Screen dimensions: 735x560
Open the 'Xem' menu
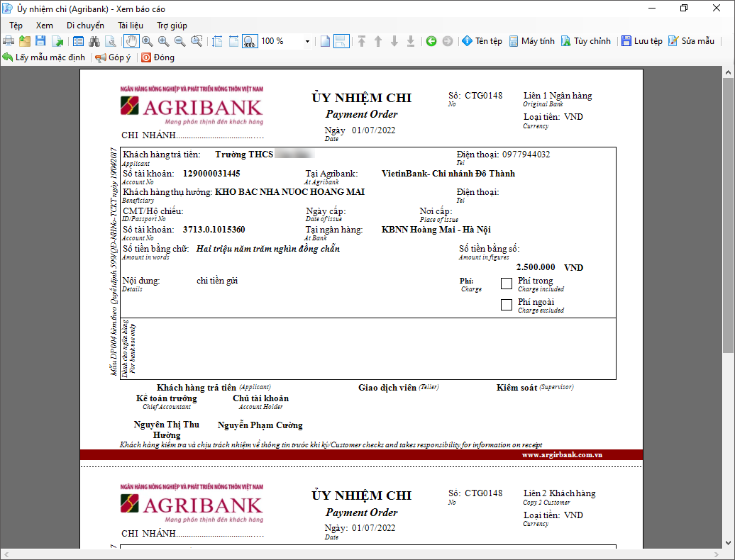pos(44,25)
